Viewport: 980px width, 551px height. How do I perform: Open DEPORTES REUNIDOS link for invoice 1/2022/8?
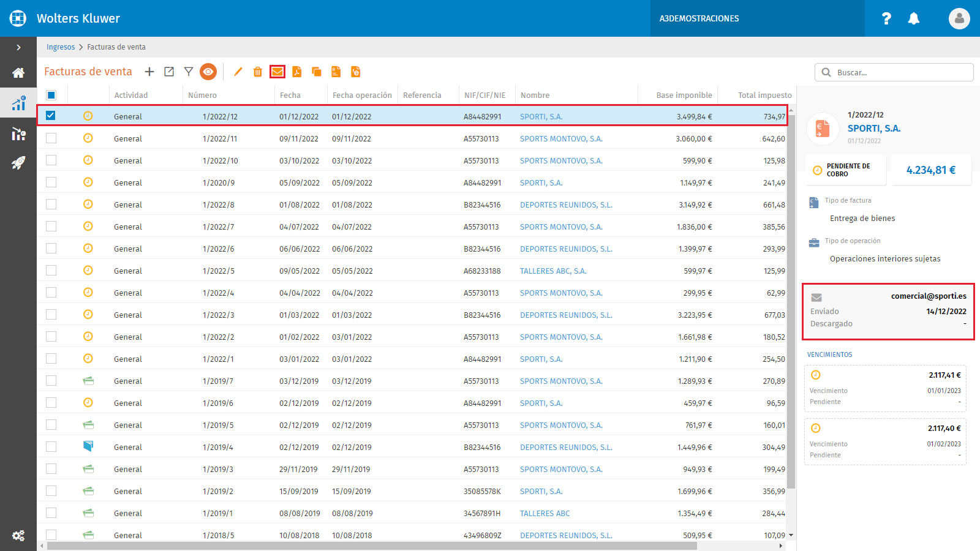click(566, 204)
